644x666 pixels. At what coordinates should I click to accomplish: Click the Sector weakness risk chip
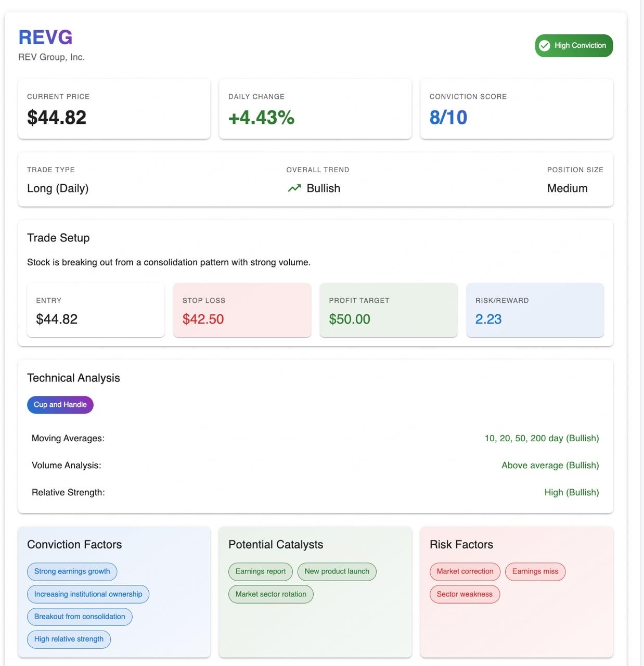click(x=465, y=594)
